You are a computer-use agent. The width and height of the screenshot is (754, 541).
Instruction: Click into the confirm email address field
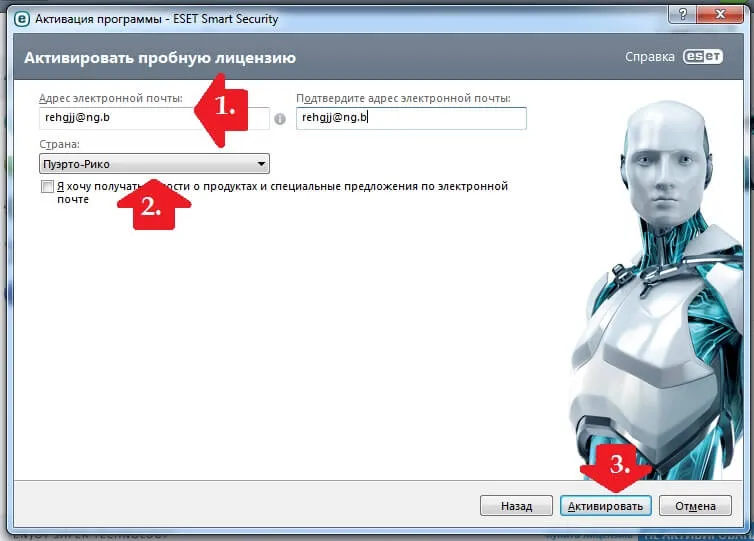pos(411,118)
